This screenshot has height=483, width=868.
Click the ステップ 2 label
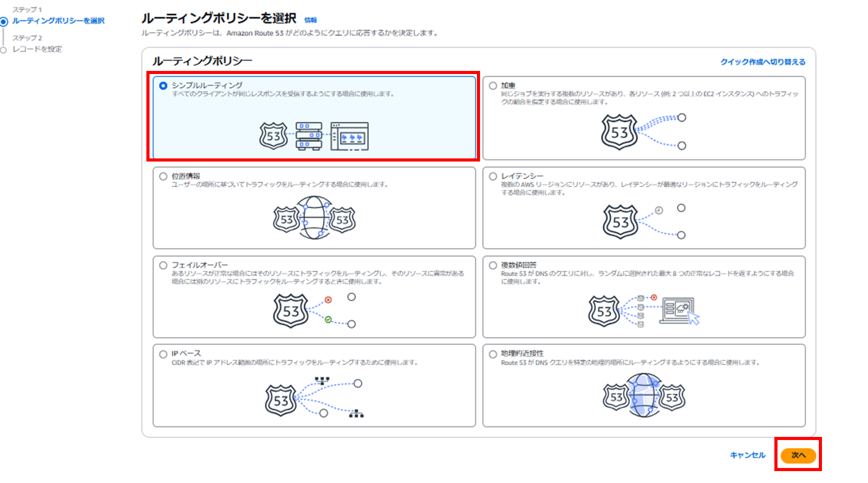pos(27,38)
